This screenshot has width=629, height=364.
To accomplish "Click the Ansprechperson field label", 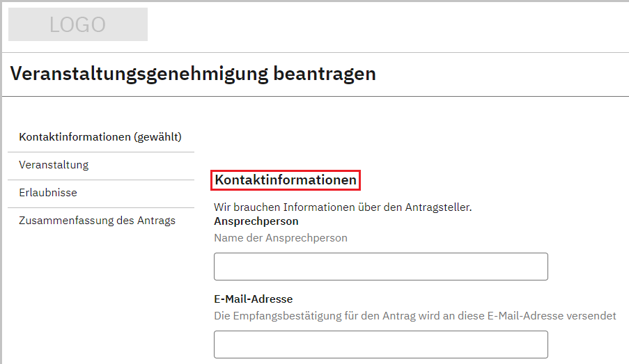I will pos(256,221).
